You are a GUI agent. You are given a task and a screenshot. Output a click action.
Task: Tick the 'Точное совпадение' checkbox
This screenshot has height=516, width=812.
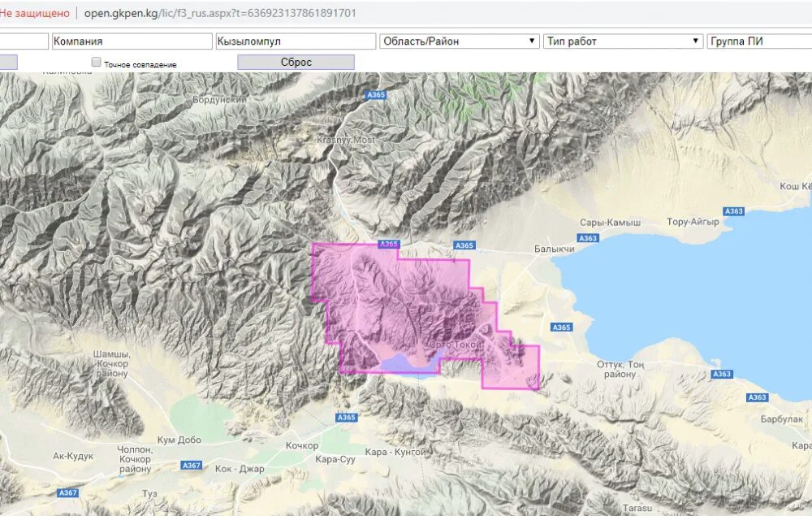(x=97, y=63)
